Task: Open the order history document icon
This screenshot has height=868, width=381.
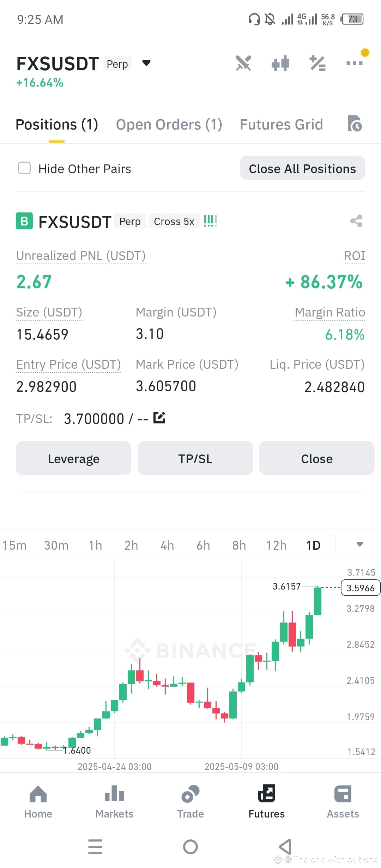Action: (355, 123)
